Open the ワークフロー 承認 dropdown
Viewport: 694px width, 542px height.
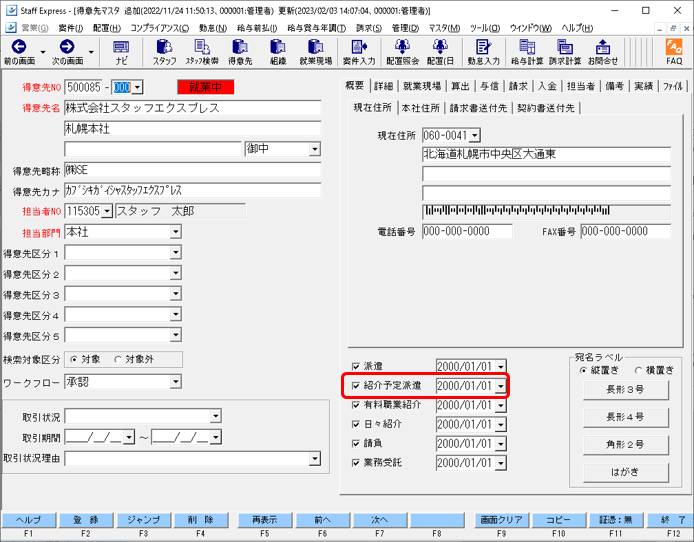(176, 381)
